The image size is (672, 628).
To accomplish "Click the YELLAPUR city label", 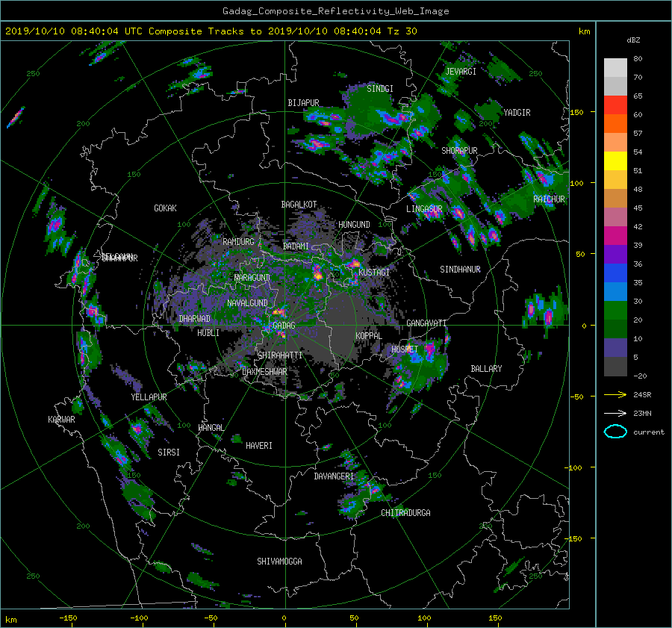I will coord(149,397).
